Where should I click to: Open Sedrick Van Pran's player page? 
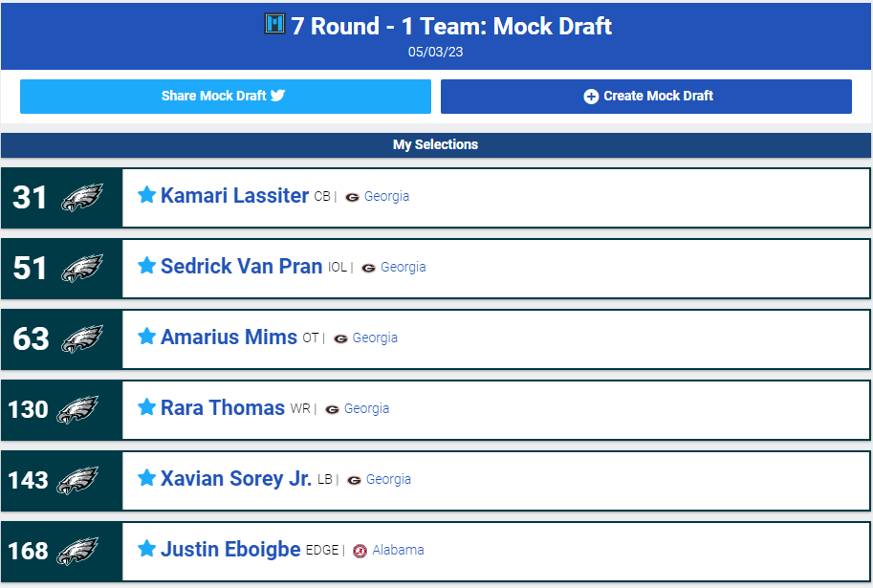(x=241, y=267)
